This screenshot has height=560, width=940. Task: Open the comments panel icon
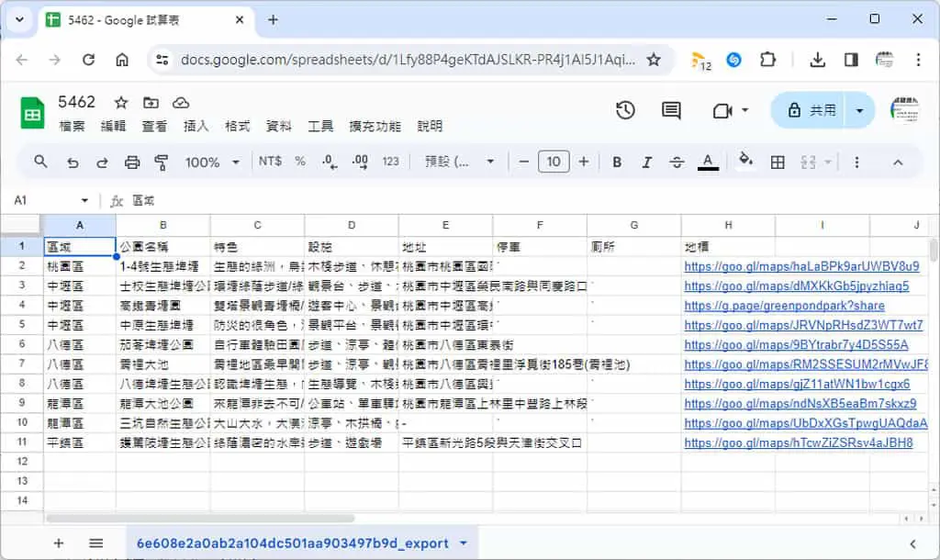pos(671,110)
